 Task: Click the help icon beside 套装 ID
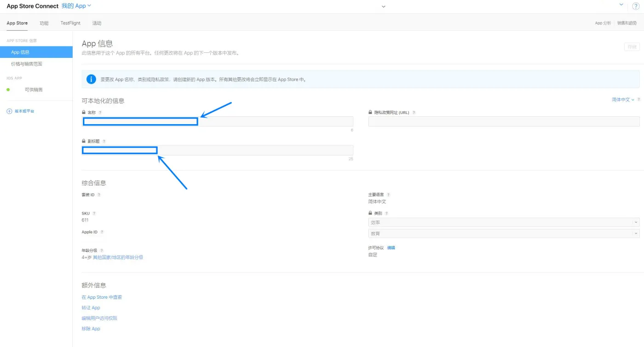click(x=99, y=195)
